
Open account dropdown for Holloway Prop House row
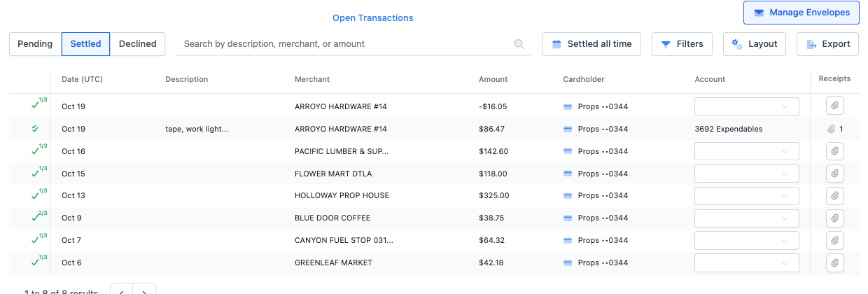[x=747, y=195]
